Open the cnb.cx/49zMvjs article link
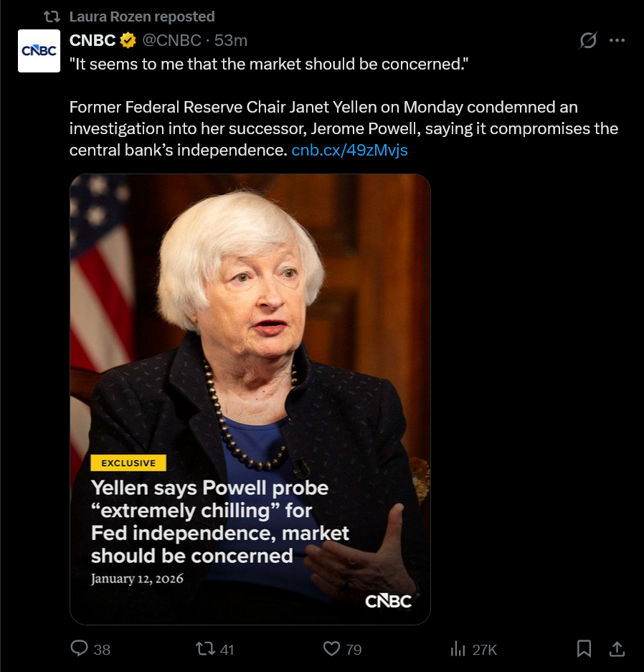This screenshot has width=644, height=672. (x=350, y=150)
